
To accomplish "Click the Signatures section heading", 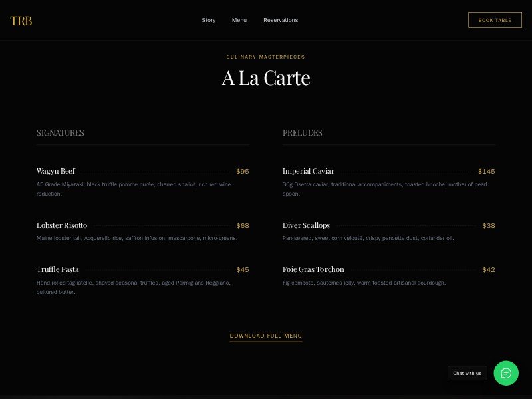I will 61,132.
